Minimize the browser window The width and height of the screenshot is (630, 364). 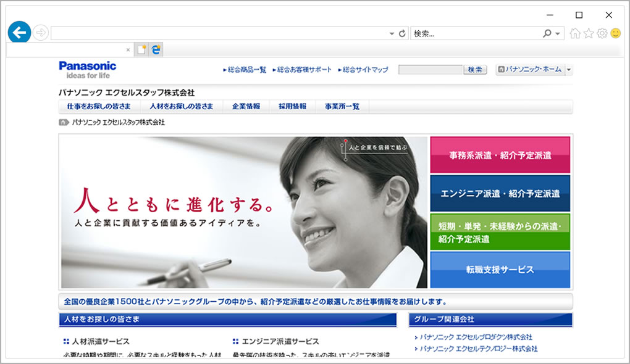550,15
